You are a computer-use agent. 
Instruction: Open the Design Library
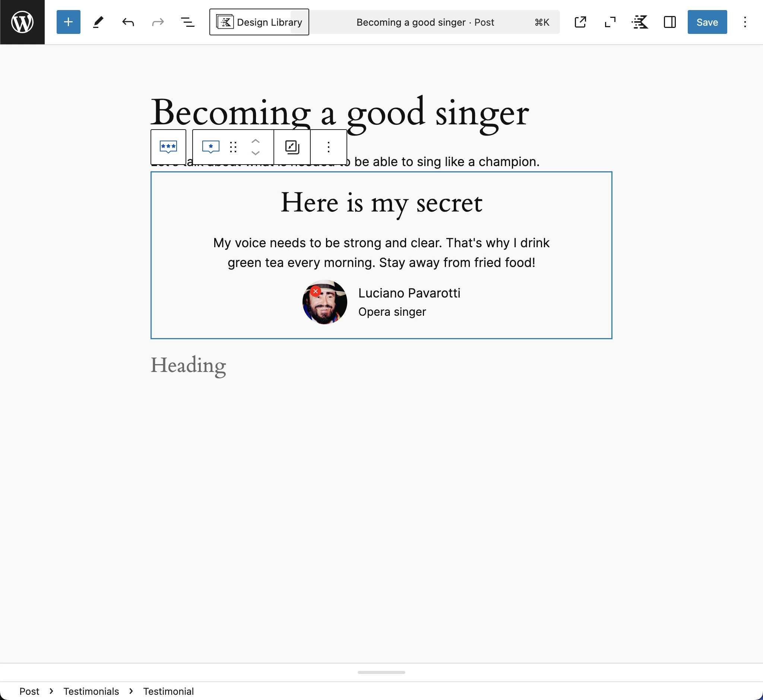pos(259,22)
